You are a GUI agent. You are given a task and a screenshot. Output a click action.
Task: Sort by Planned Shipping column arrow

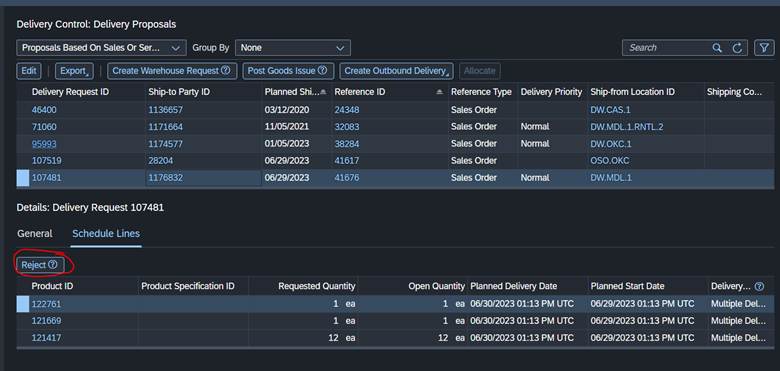(x=323, y=92)
